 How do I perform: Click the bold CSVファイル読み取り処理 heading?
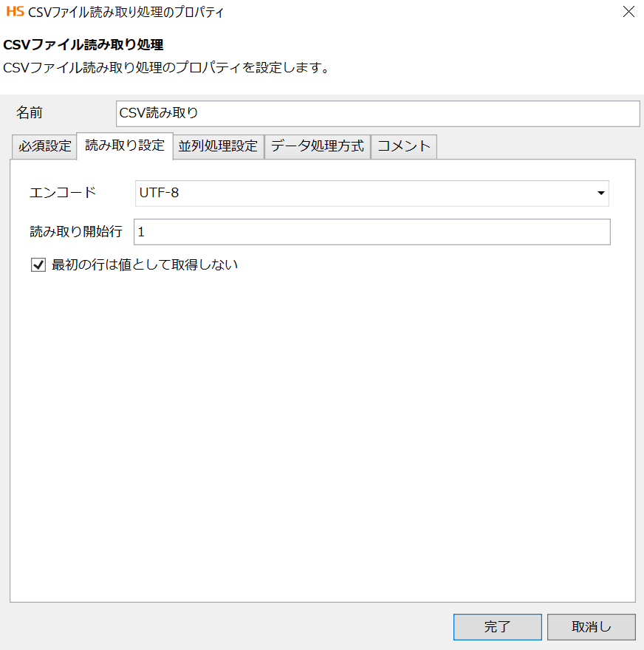click(x=83, y=45)
